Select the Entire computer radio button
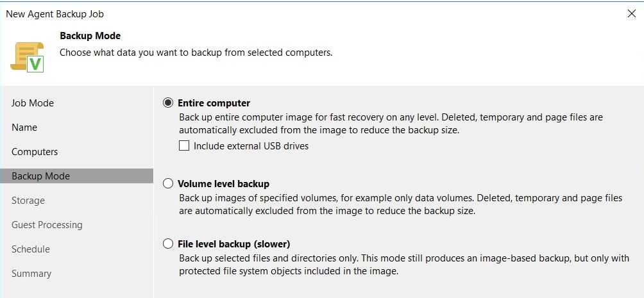 coord(168,103)
